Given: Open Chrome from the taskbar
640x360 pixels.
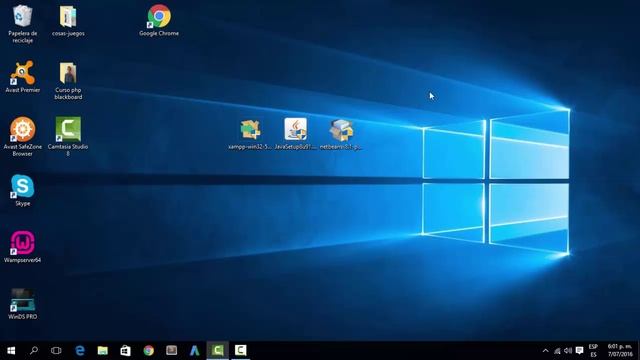Looking at the screenshot, I should pyautogui.click(x=149, y=351).
